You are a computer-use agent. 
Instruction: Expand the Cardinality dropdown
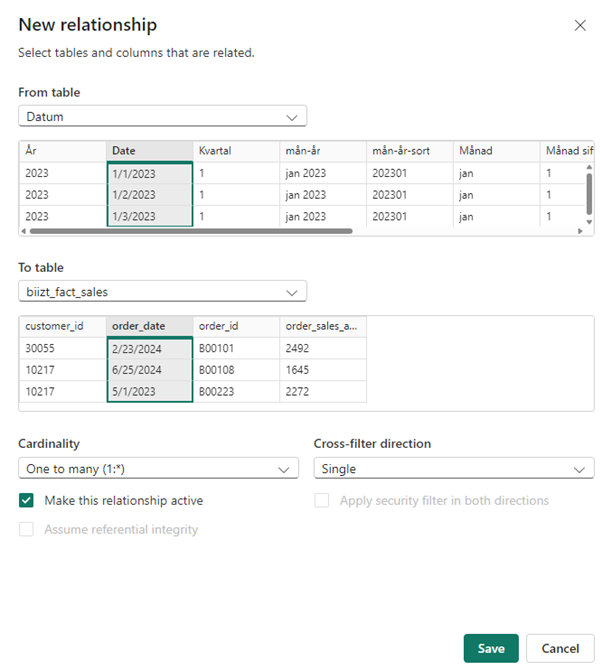click(158, 469)
